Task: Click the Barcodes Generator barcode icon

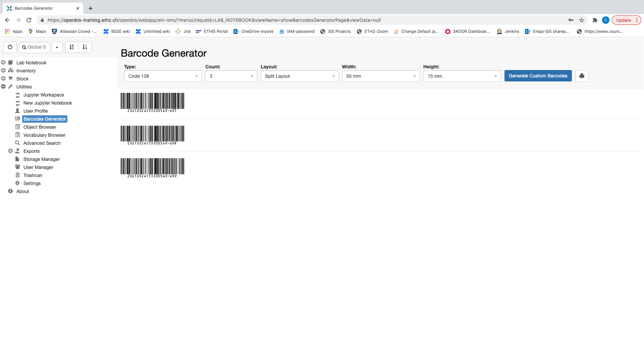Action: click(x=17, y=119)
